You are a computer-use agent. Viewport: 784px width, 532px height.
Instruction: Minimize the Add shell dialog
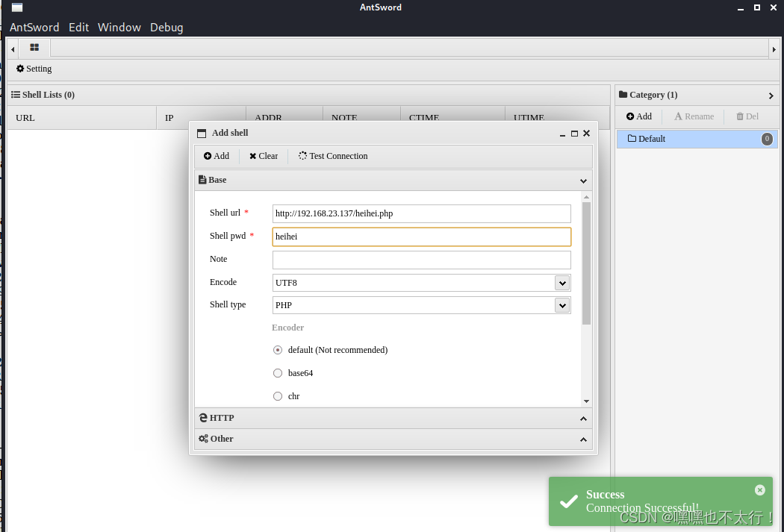562,134
